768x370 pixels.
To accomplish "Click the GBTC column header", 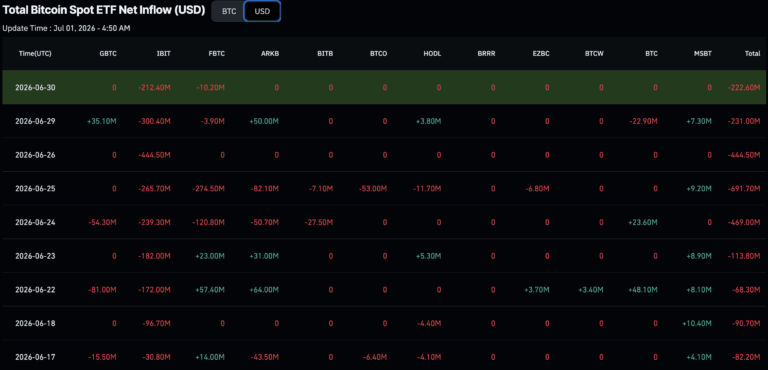I will click(108, 54).
